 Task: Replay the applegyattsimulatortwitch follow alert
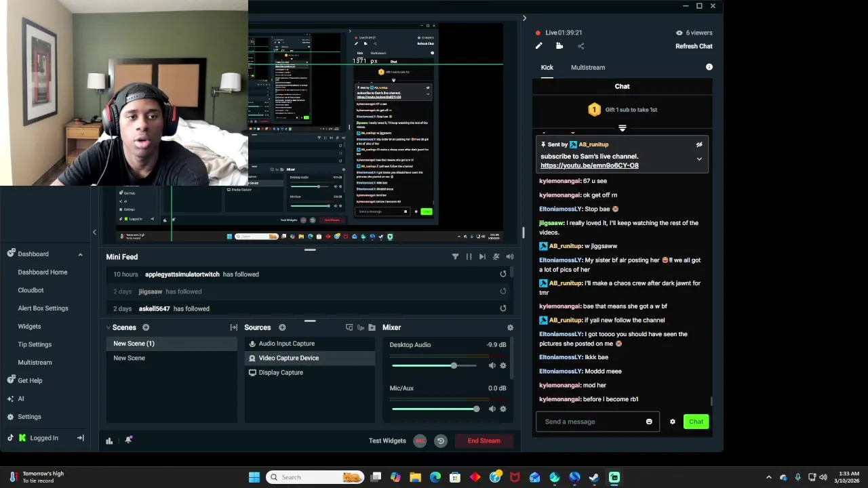pyautogui.click(x=503, y=274)
